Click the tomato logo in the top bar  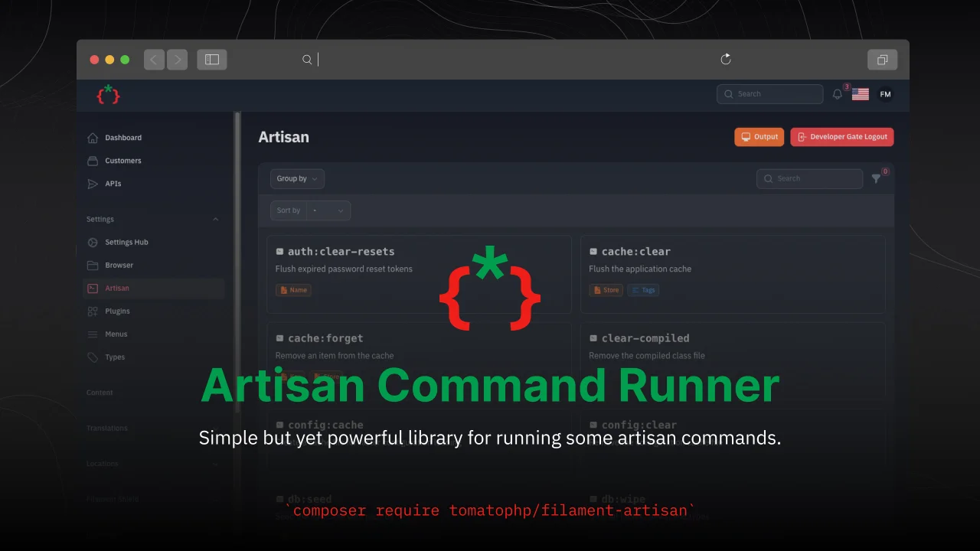click(108, 94)
